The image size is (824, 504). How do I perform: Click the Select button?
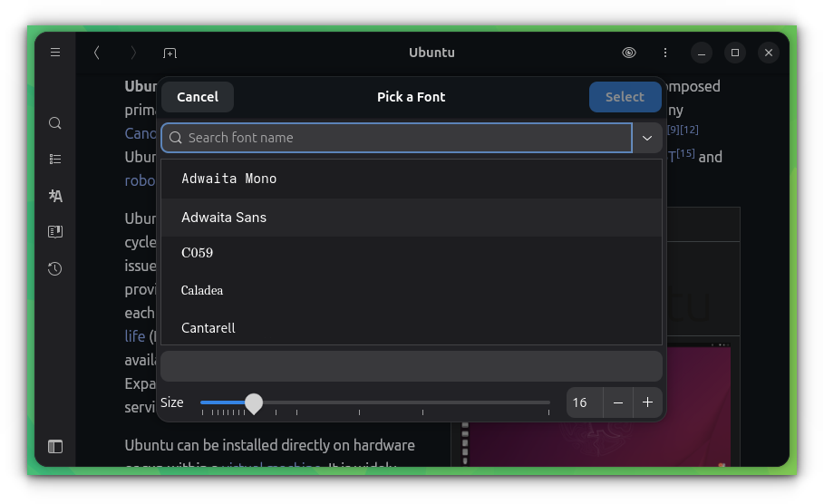pos(625,97)
